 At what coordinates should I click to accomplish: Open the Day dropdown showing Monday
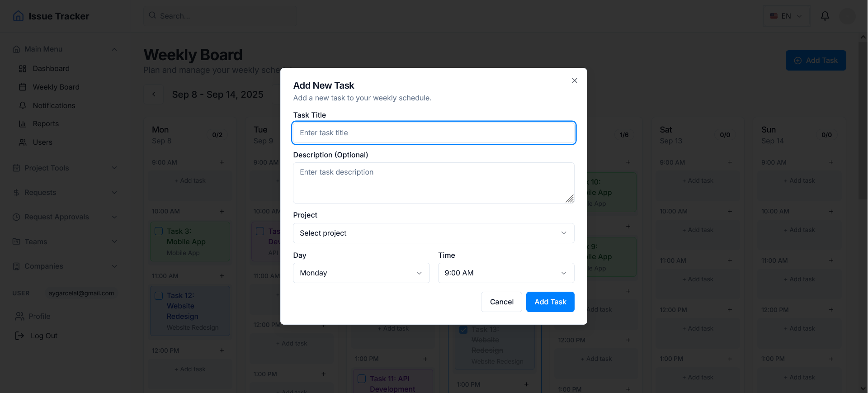pyautogui.click(x=361, y=273)
